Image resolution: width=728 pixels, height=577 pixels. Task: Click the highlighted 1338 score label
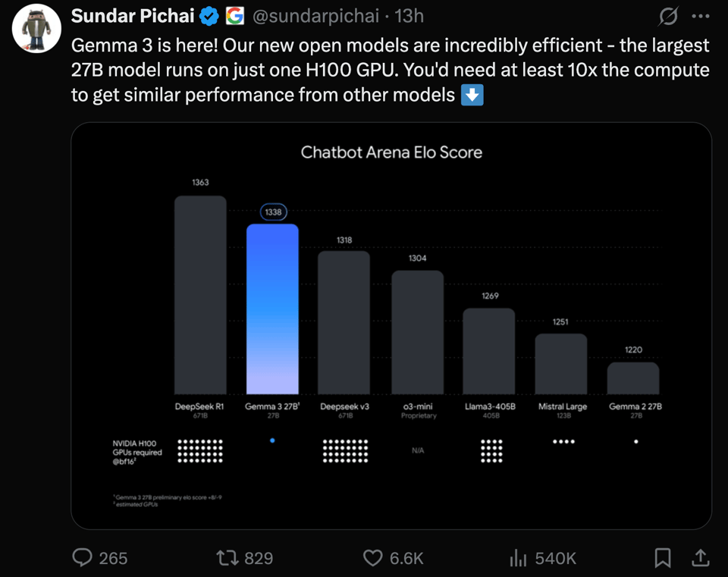tap(273, 212)
